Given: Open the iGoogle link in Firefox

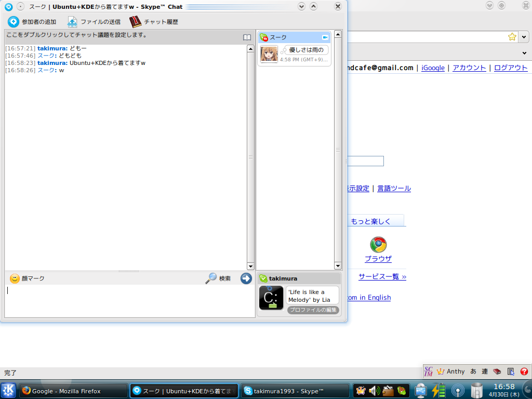Looking at the screenshot, I should 433,68.
